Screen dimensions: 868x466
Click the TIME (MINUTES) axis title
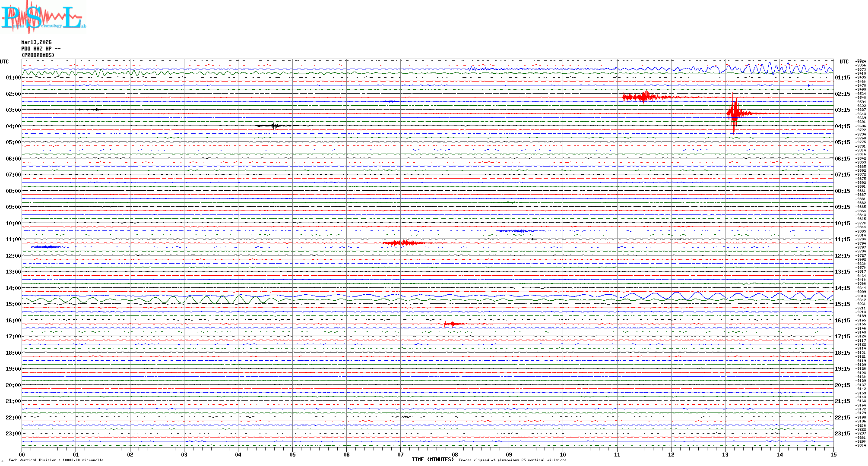pos(433,460)
